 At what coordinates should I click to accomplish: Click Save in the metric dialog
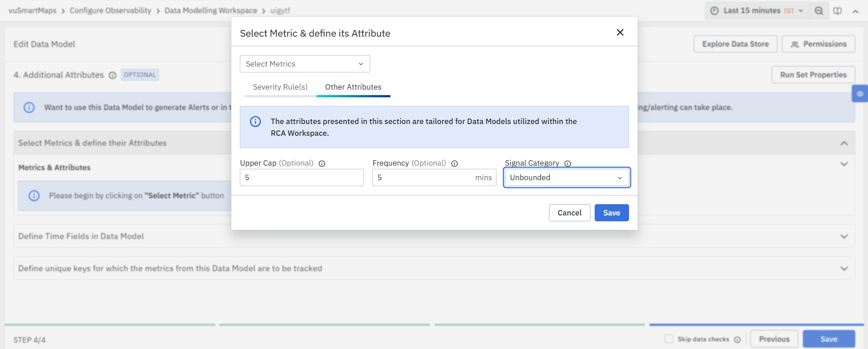(611, 213)
